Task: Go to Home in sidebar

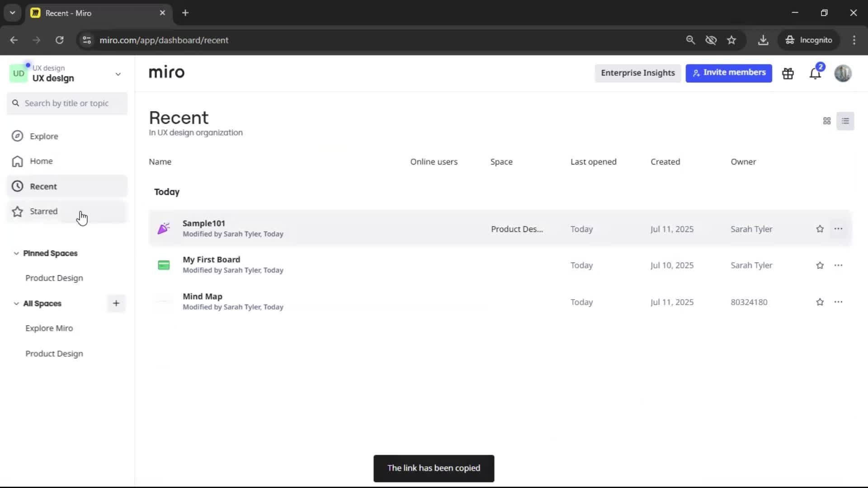Action: (67, 161)
